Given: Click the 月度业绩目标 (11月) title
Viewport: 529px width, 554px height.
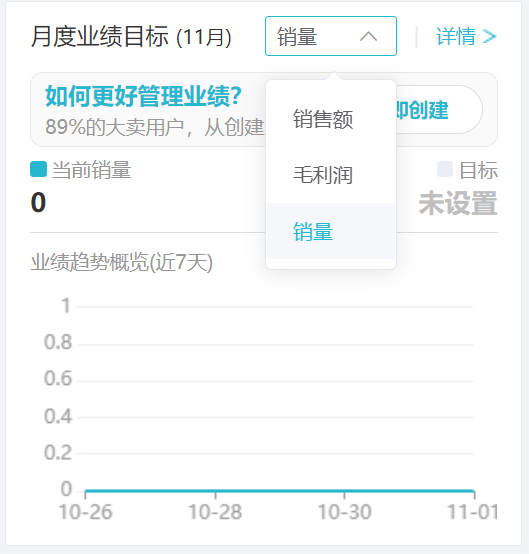Looking at the screenshot, I should (x=131, y=36).
